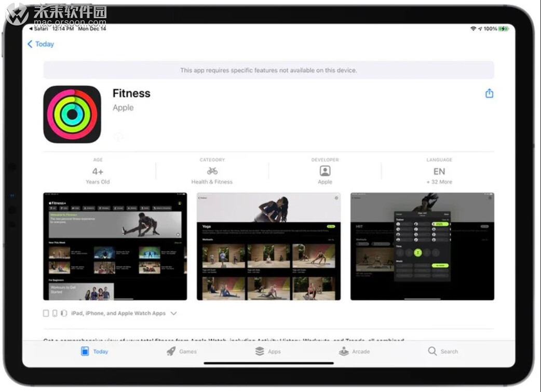Tap the unavailable features notice banner
Viewport: 541px width, 392px height.
click(268, 70)
